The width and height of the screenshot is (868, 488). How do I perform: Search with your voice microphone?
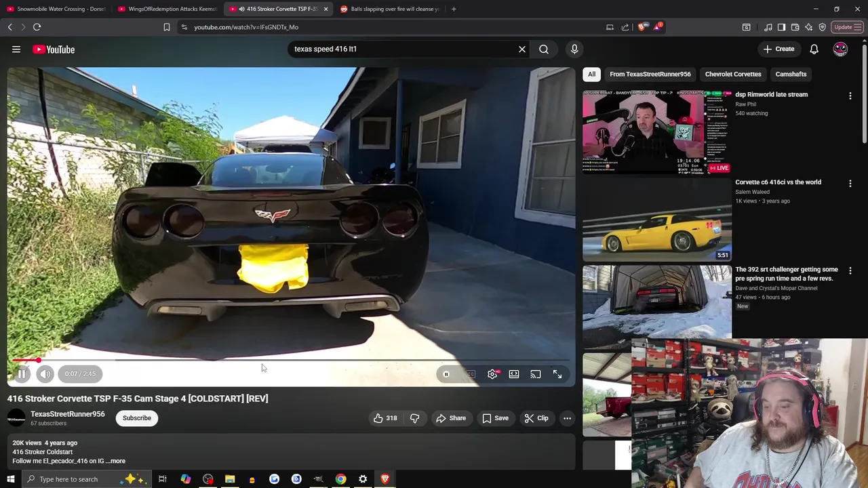574,49
